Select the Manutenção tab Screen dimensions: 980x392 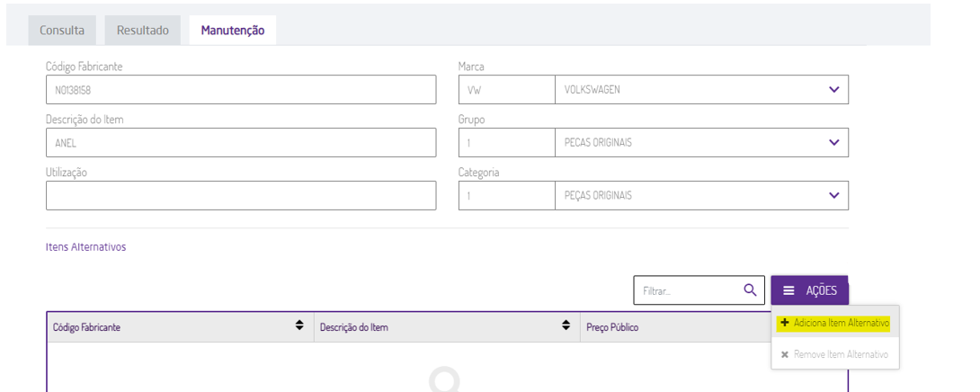click(232, 31)
